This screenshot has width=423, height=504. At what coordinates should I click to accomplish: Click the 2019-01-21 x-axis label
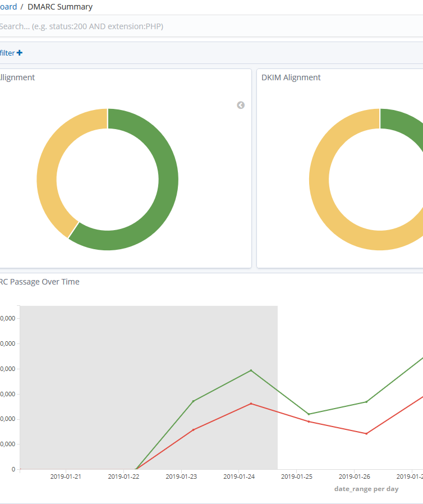[x=66, y=476]
